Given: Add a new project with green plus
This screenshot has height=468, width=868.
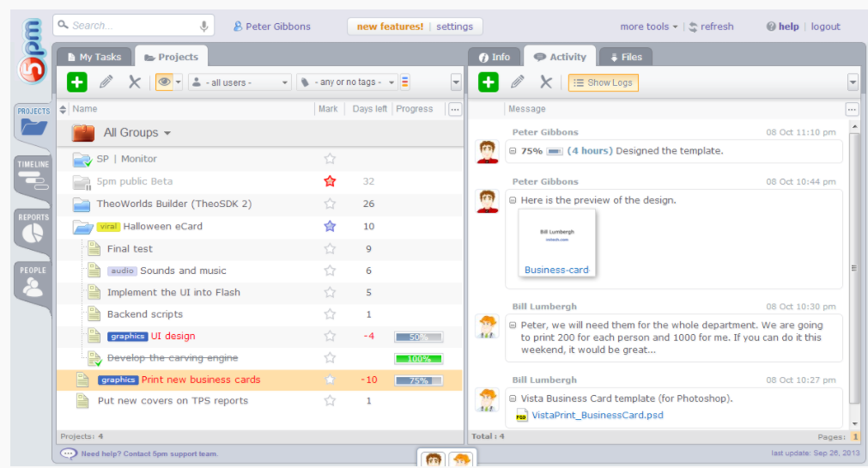Looking at the screenshot, I should click(77, 82).
